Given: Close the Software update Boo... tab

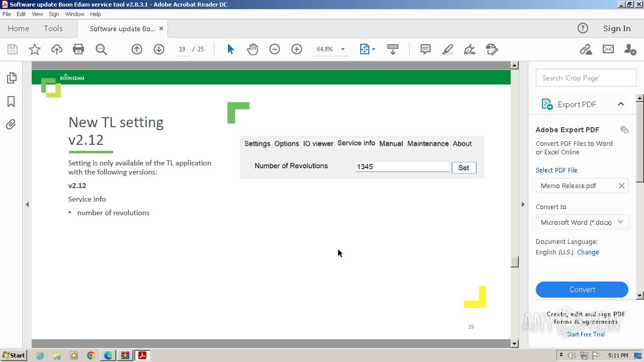Looking at the screenshot, I should pyautogui.click(x=161, y=29).
